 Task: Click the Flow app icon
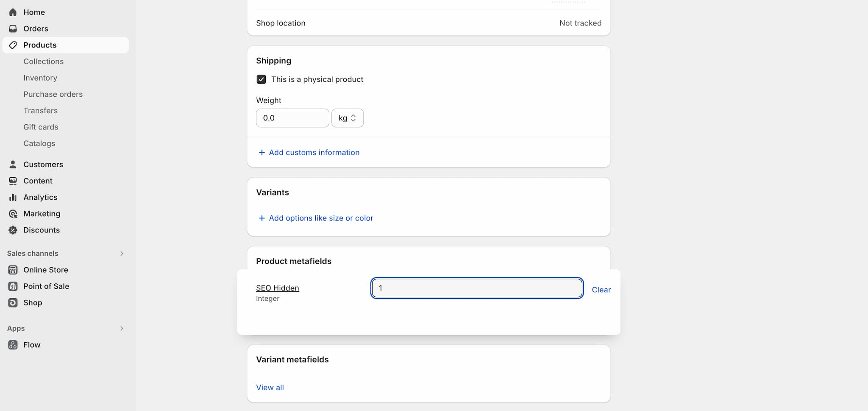13,345
